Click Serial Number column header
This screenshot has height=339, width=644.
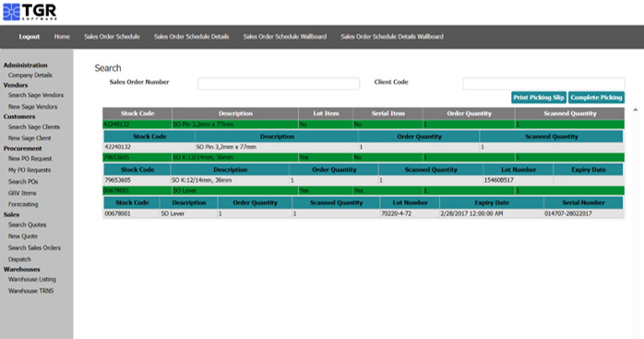click(x=583, y=202)
